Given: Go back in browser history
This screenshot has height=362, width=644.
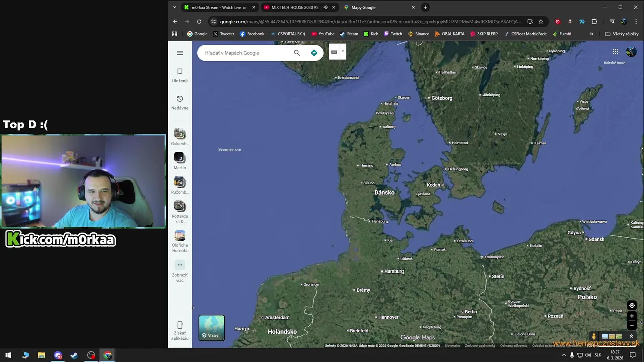Looking at the screenshot, I should [175, 21].
